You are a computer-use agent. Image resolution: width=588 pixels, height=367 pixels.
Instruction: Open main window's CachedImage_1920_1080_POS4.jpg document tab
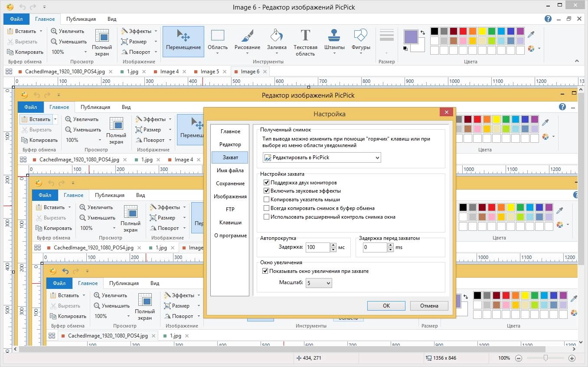(65, 72)
